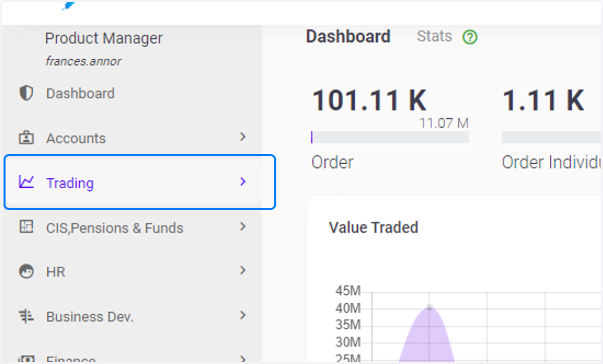This screenshot has width=603, height=364.
Task: Expand the Accounts menu chevron
Action: point(243,137)
